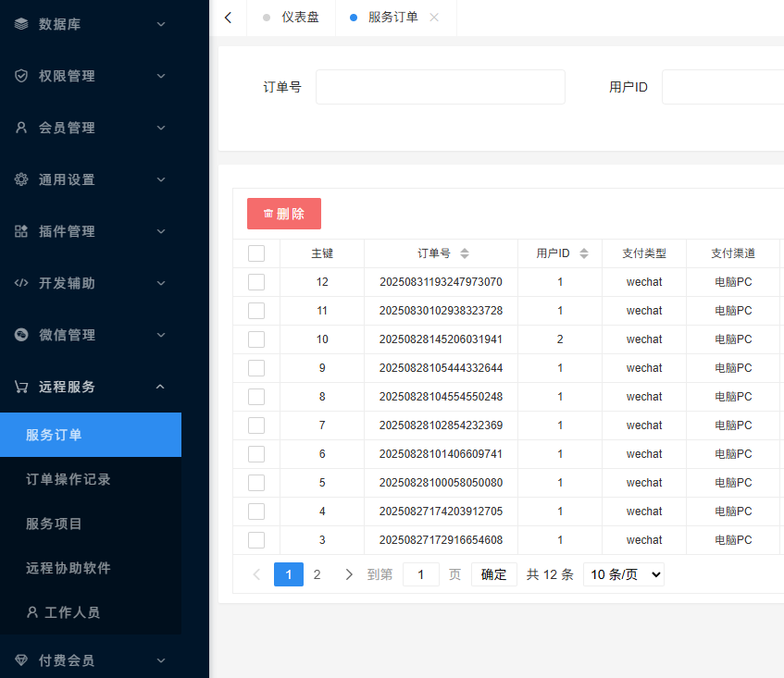Click the shield icon for 权限管理

point(21,76)
